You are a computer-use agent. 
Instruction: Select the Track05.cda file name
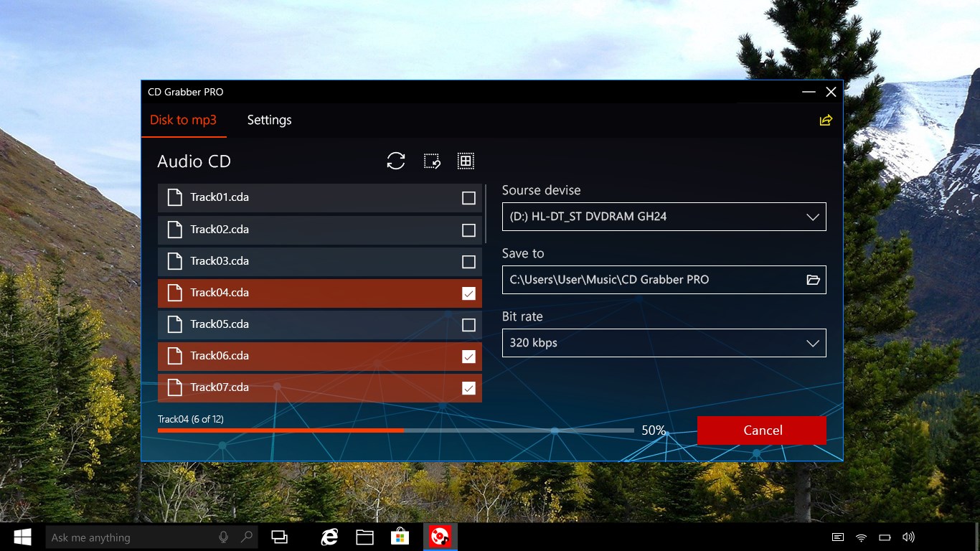coord(220,324)
